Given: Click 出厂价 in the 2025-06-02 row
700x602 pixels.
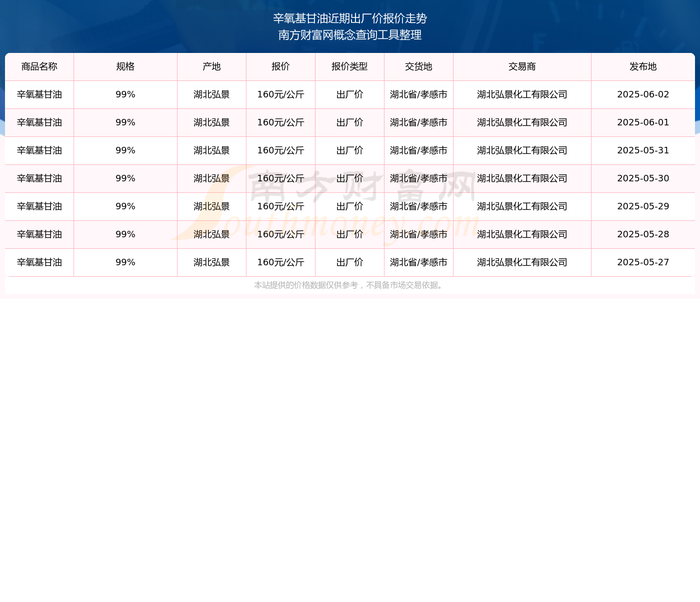Looking at the screenshot, I should click(349, 95).
